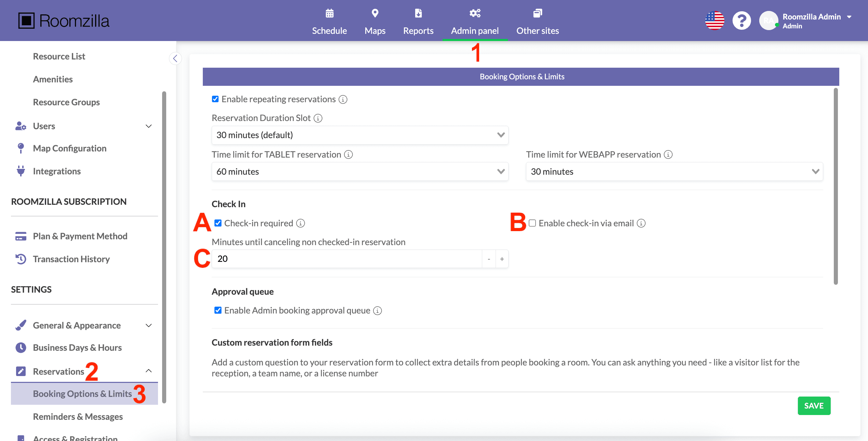
Task: Increase cancel minutes with plus stepper
Action: pyautogui.click(x=502, y=259)
